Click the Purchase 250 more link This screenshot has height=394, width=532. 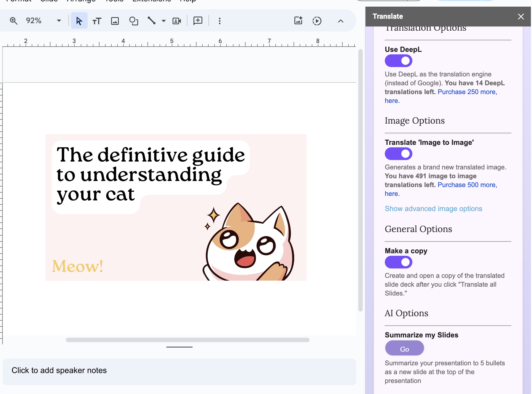[467, 92]
